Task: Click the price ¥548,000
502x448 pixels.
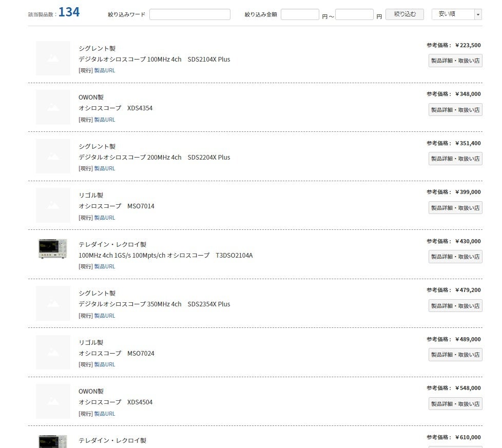Action: click(468, 388)
